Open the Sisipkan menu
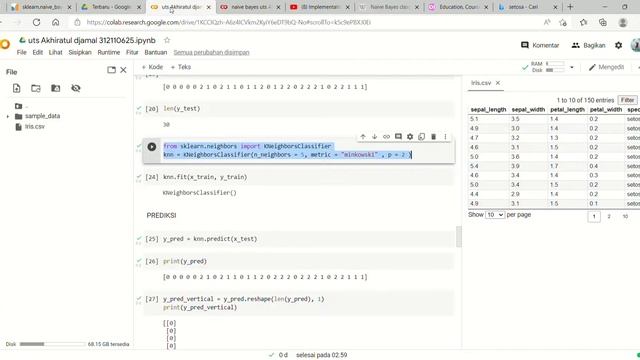The image size is (640, 360). tap(80, 52)
